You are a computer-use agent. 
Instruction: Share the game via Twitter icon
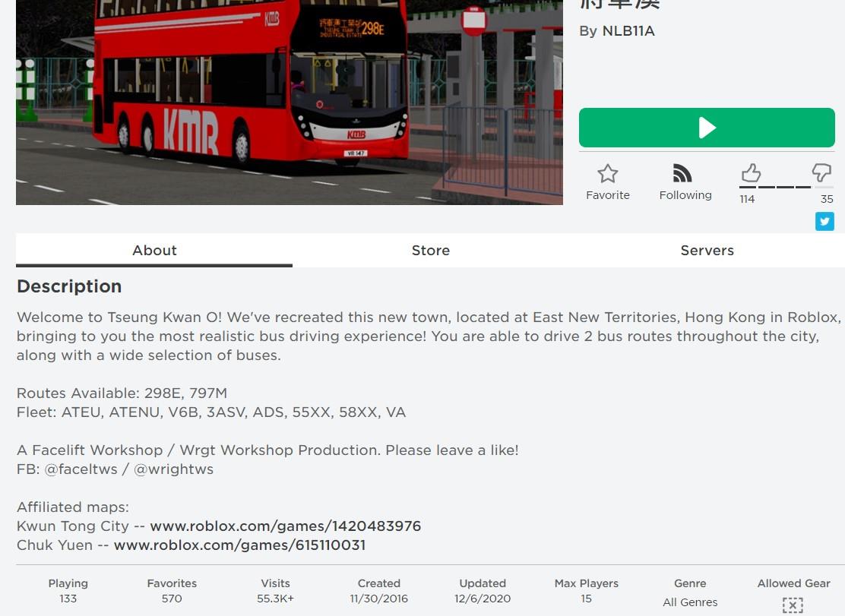tap(824, 221)
